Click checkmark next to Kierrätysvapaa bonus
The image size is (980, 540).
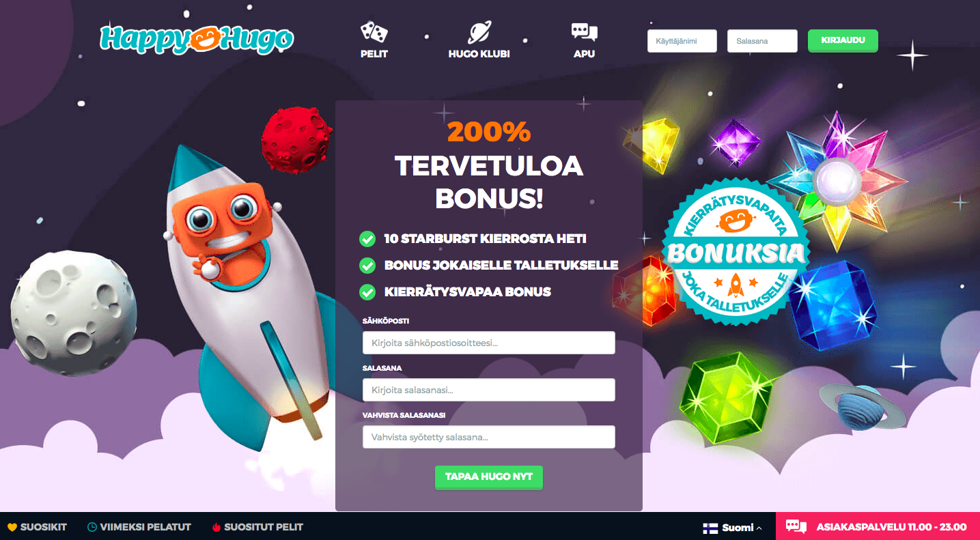coord(367,292)
